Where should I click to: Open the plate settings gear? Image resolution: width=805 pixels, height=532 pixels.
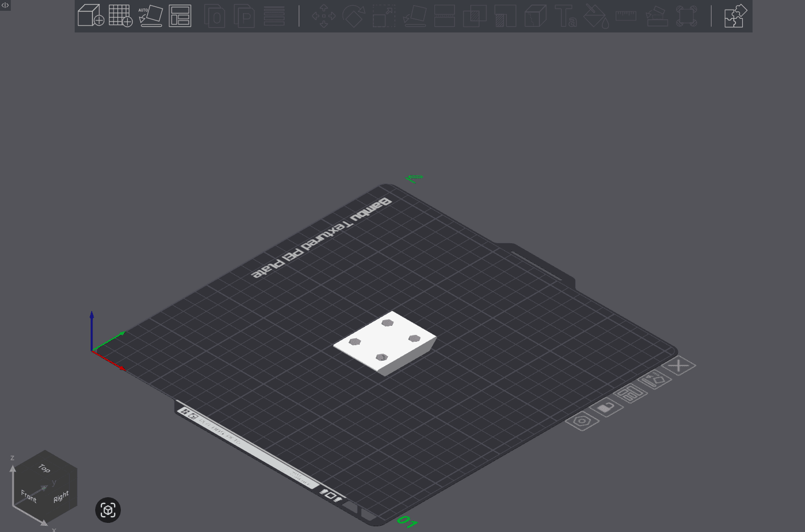click(582, 421)
